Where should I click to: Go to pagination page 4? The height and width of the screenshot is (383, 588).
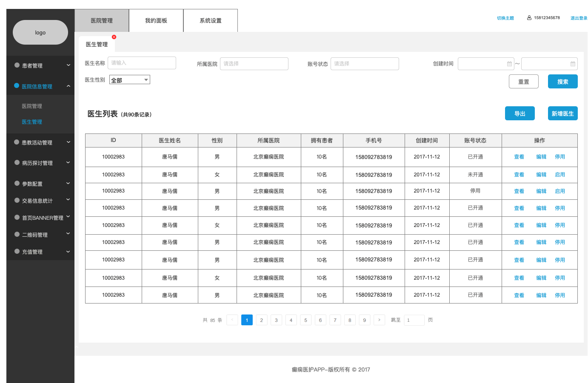pos(291,320)
